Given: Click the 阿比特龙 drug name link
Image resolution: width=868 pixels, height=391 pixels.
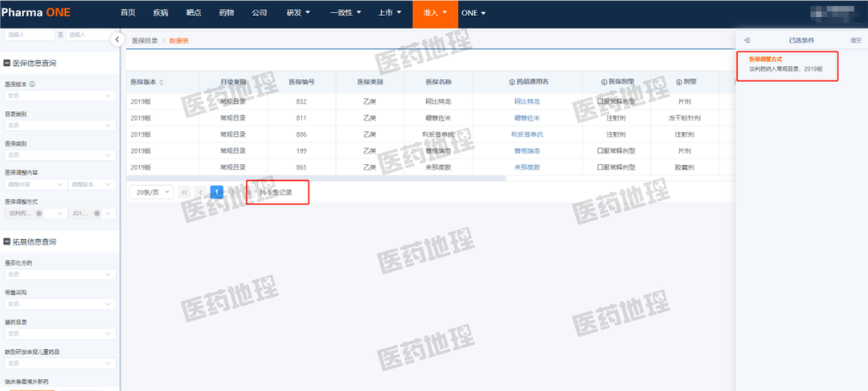Looking at the screenshot, I should coord(526,101).
